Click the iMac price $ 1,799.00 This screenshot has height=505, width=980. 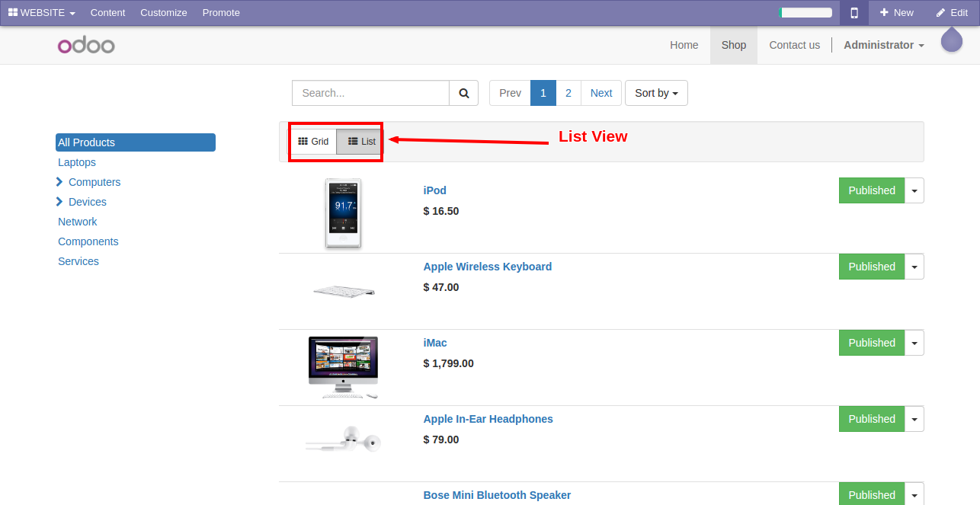(x=449, y=363)
